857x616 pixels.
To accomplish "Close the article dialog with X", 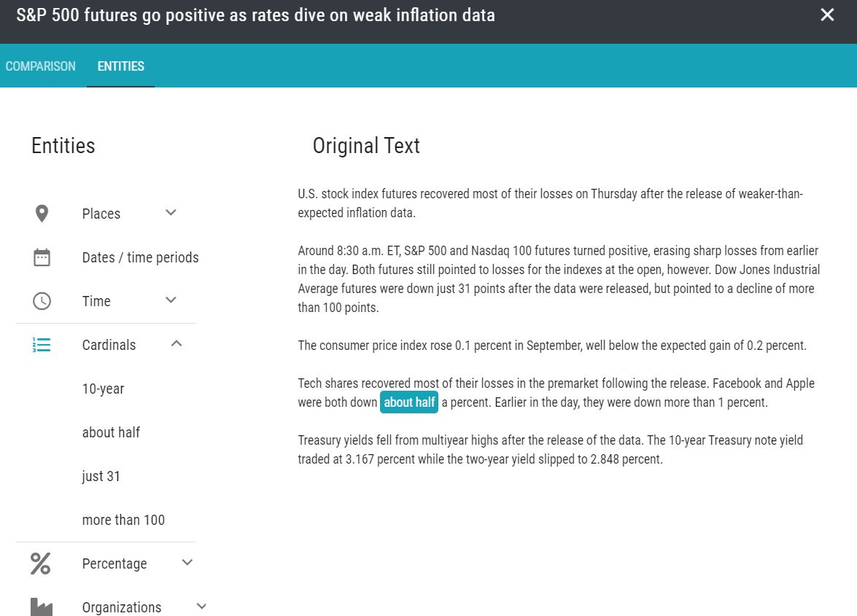I will coord(827,15).
